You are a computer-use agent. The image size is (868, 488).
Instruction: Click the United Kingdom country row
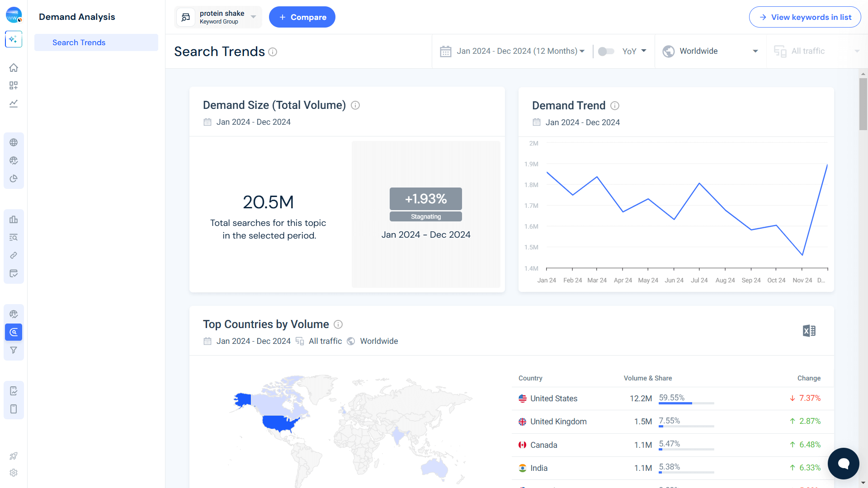[558, 422]
